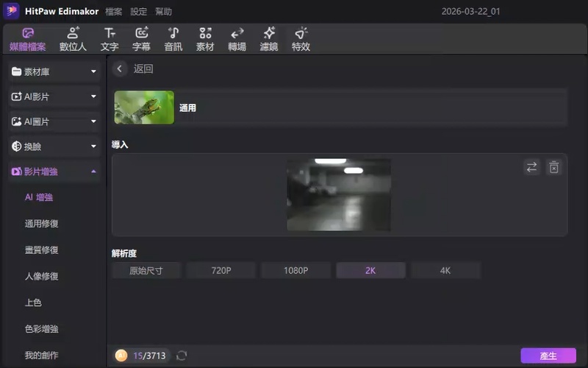The width and height of the screenshot is (588, 368).
Task: Click the 通用 model name label
Action: click(187, 107)
